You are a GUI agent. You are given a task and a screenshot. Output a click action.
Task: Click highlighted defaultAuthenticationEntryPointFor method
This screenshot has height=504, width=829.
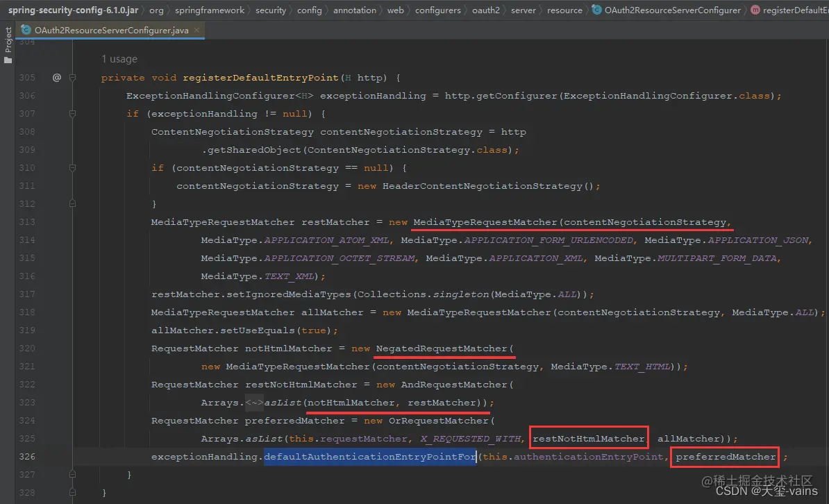point(370,456)
